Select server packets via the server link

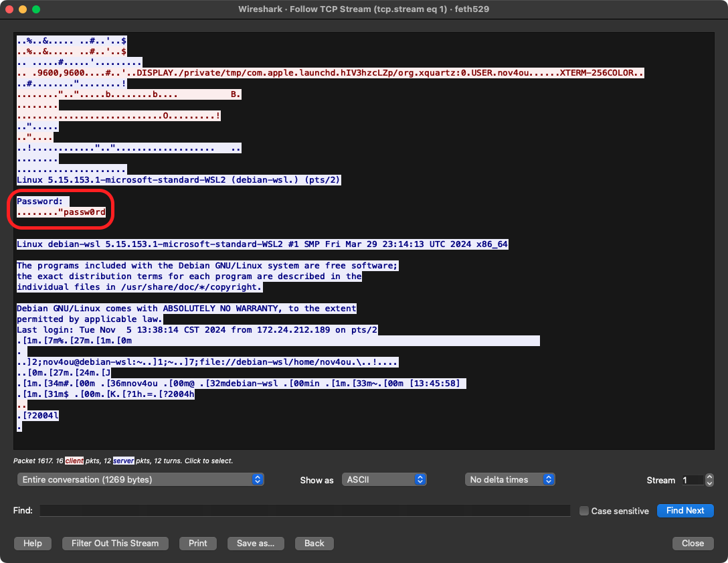pyautogui.click(x=122, y=461)
